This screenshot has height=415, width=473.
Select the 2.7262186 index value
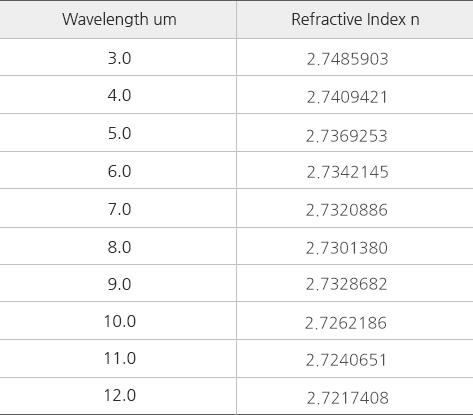(x=346, y=323)
